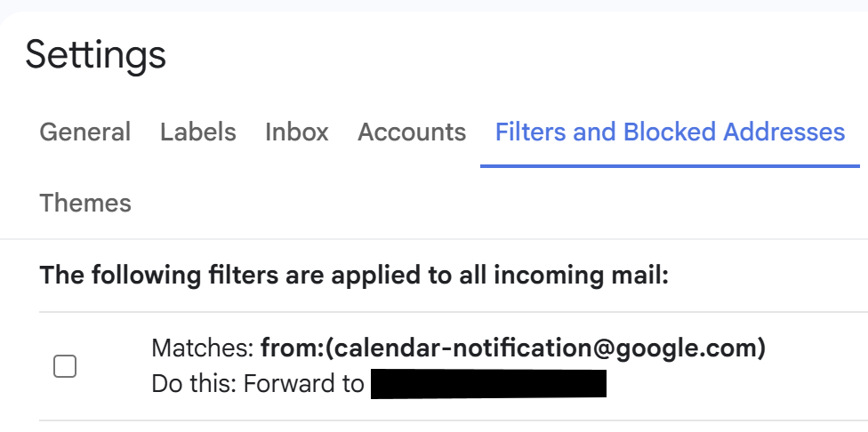Click the Settings page heading
Screen dimensions: 868x432
pos(96,56)
